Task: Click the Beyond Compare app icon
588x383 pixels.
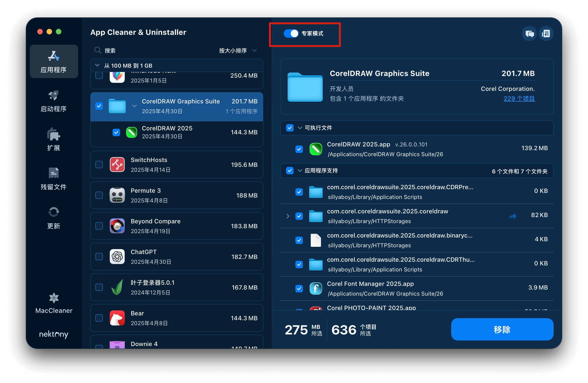Action: tap(117, 226)
